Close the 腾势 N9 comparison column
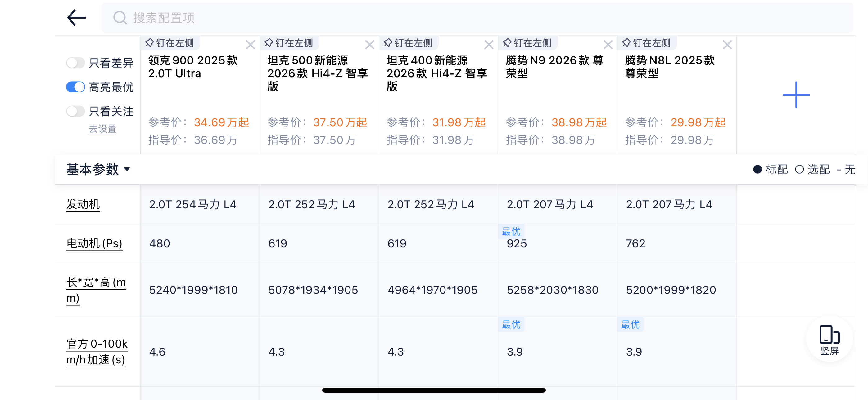The height and width of the screenshot is (400, 868). pos(608,45)
